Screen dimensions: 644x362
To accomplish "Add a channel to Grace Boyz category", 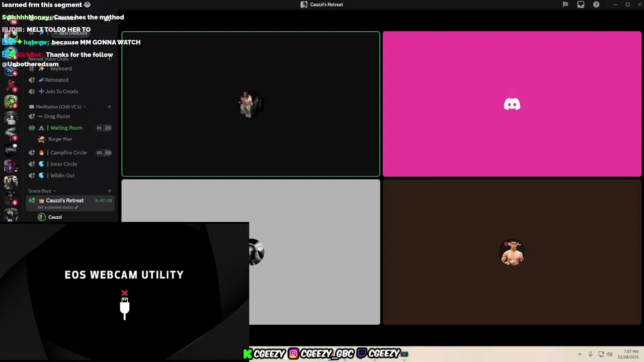I will point(109,191).
